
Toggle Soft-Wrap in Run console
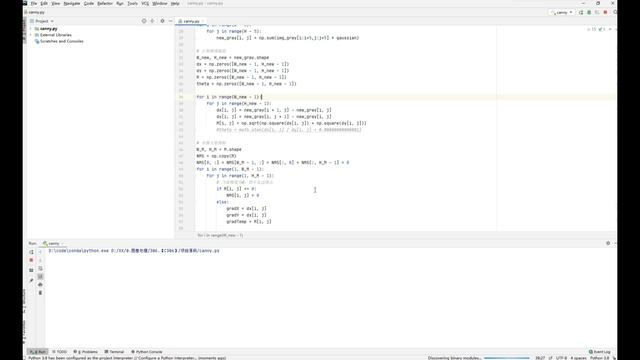pyautogui.click(x=40, y=268)
